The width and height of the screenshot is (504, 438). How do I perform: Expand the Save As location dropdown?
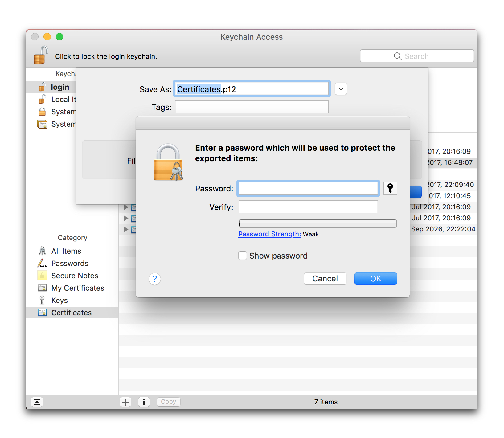click(341, 89)
